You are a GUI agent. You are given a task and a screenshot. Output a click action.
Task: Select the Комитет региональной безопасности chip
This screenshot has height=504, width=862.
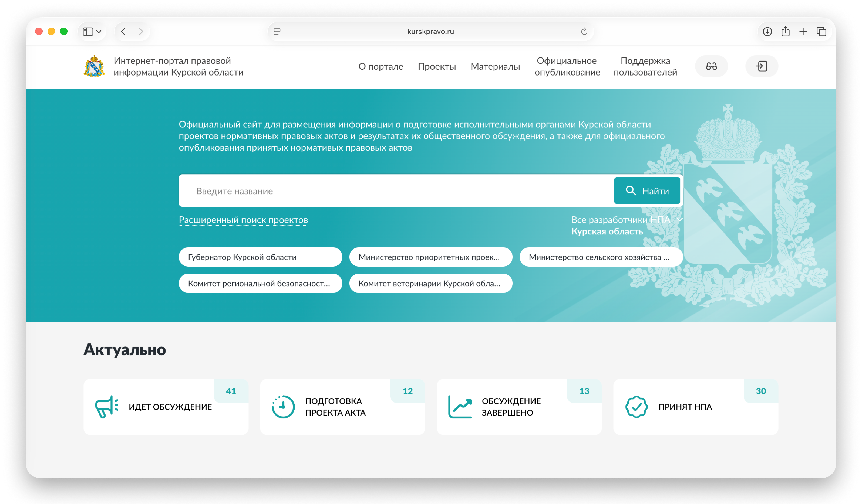(x=260, y=283)
